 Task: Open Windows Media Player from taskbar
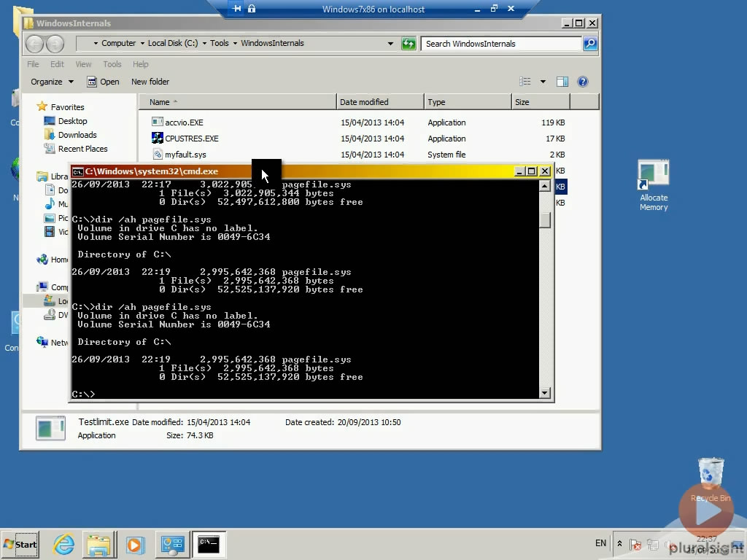point(135,544)
